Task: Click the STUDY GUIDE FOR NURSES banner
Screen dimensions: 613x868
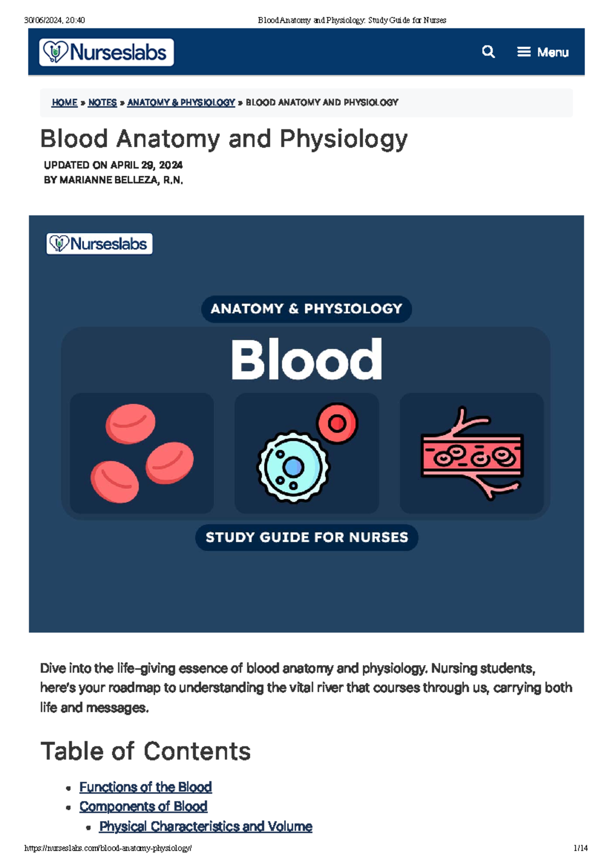Action: [306, 537]
